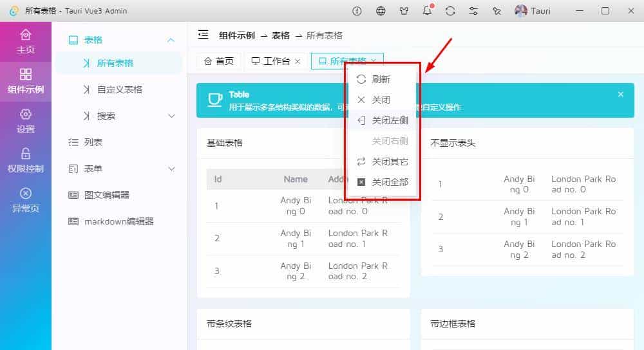Click the refresh icon in title bar
Image resolution: width=644 pixels, height=350 pixels.
(450, 11)
